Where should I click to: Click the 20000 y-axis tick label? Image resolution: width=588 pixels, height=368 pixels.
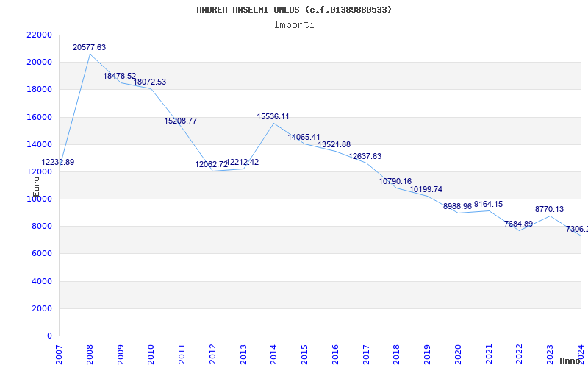[x=40, y=62]
